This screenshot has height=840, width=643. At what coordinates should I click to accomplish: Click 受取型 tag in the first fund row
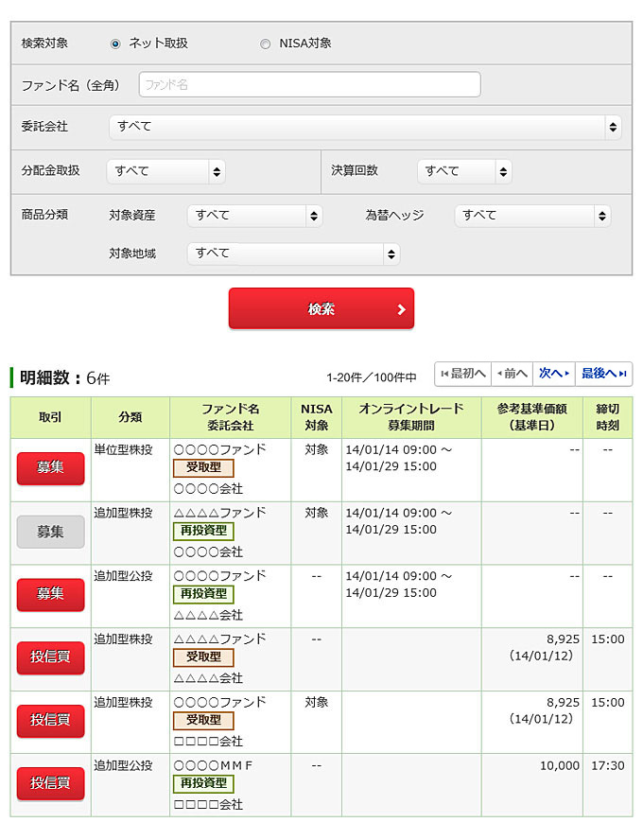click(x=203, y=467)
